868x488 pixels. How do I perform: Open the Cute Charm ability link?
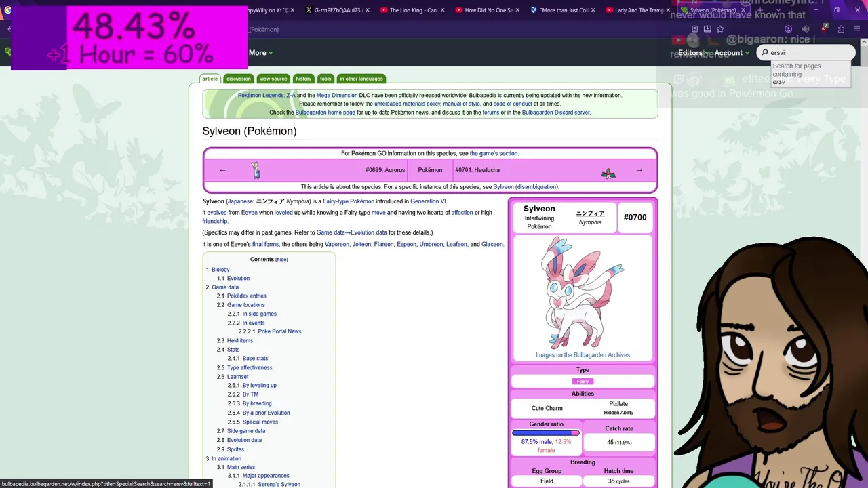(x=547, y=408)
